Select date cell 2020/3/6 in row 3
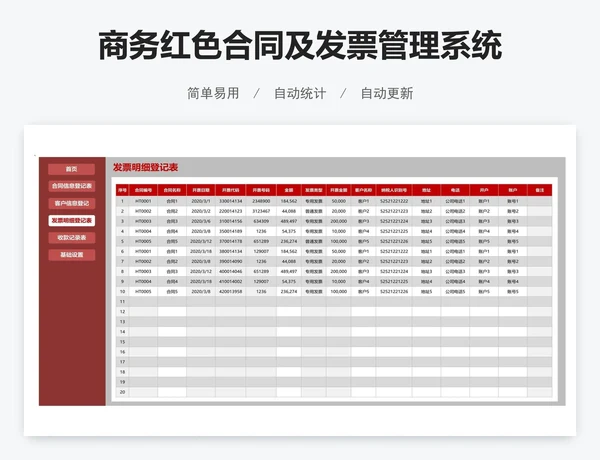The width and height of the screenshot is (600, 460). click(201, 221)
